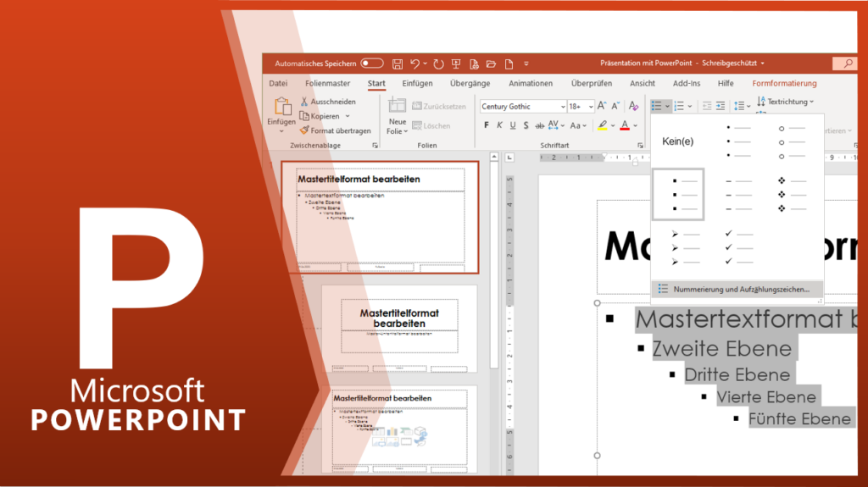868x487 pixels.
Task: Click the Save floppy disk icon
Action: [x=398, y=64]
